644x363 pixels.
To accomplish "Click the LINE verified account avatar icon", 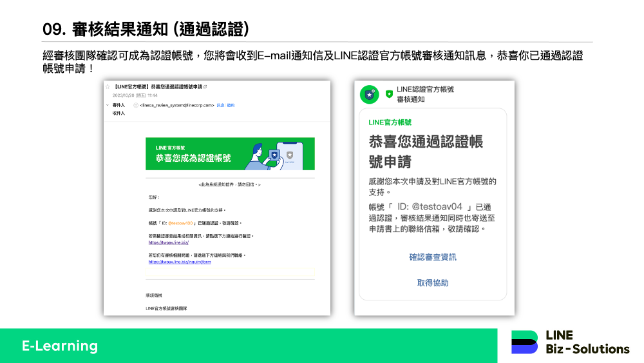I will click(370, 94).
